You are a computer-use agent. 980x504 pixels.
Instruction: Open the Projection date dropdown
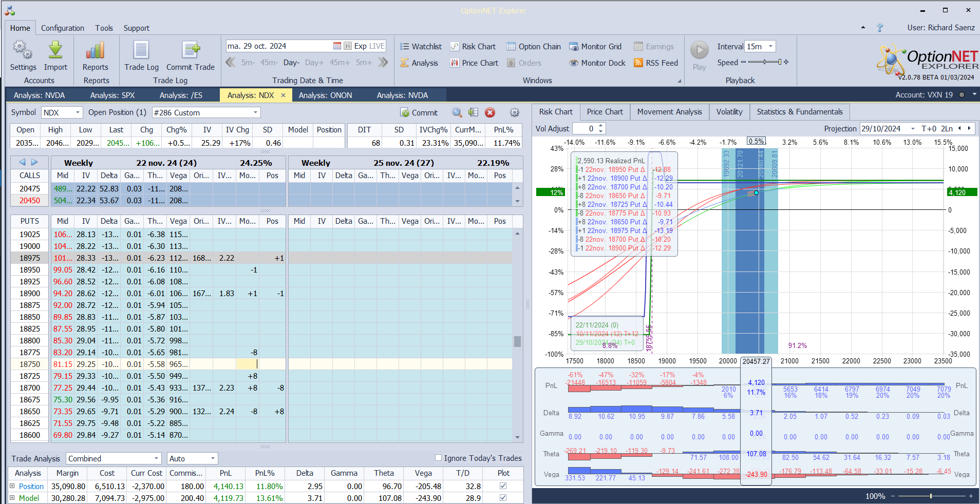pyautogui.click(x=913, y=128)
